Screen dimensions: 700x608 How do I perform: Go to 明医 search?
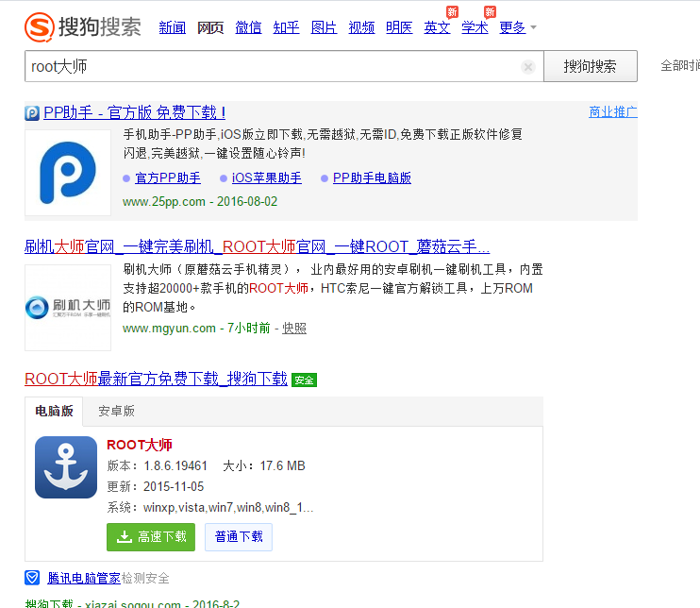[399, 27]
